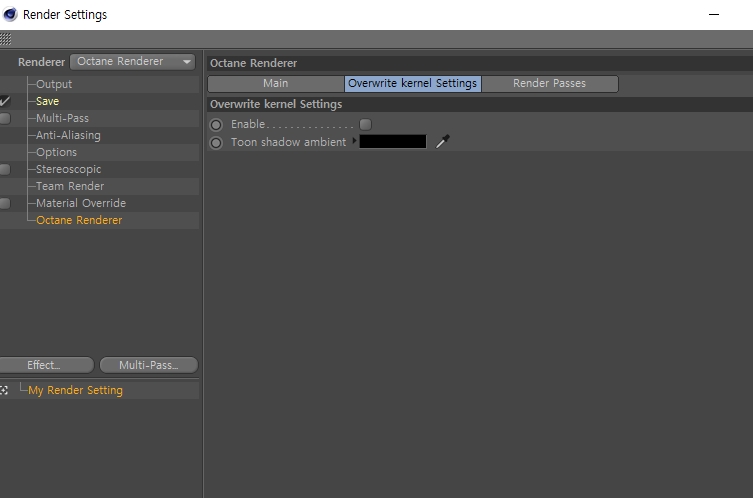Viewport: 753px width, 498px height.
Task: Click the Toon shadow ambient label
Action: (x=289, y=142)
